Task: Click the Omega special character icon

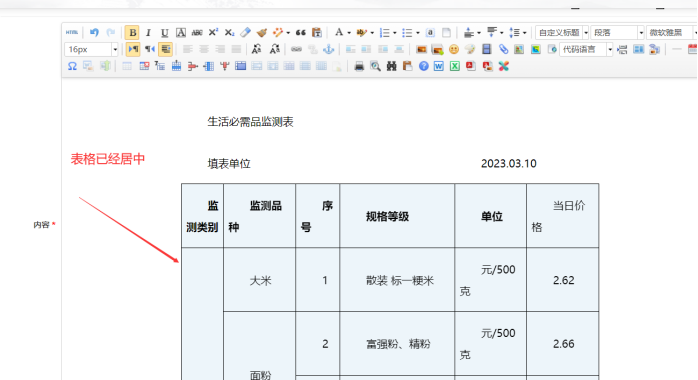Action: [x=72, y=66]
